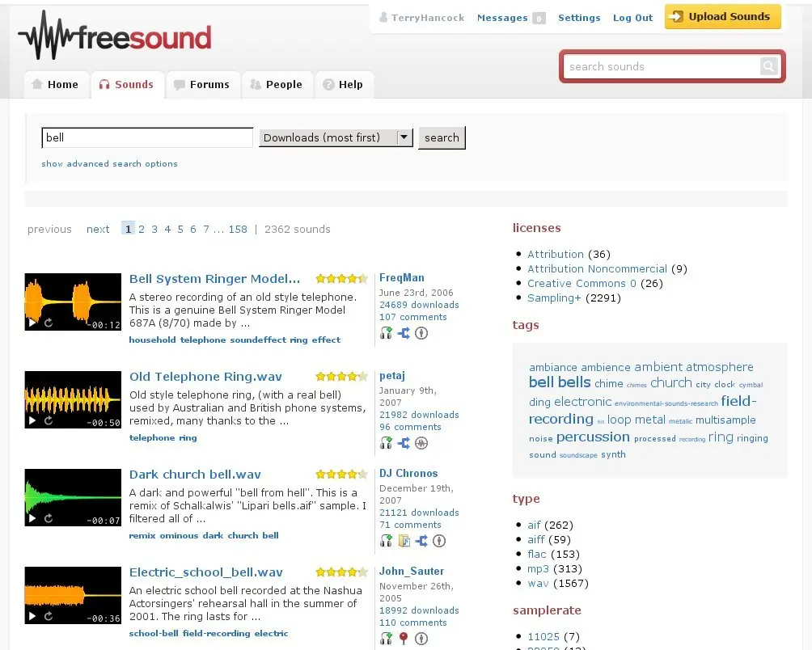
Task: Click the pack icon for Dark church bell
Action: click(x=404, y=541)
